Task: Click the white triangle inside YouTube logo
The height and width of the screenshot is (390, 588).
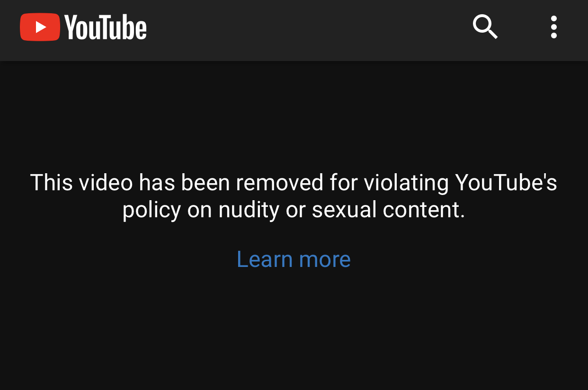Action: 41,27
